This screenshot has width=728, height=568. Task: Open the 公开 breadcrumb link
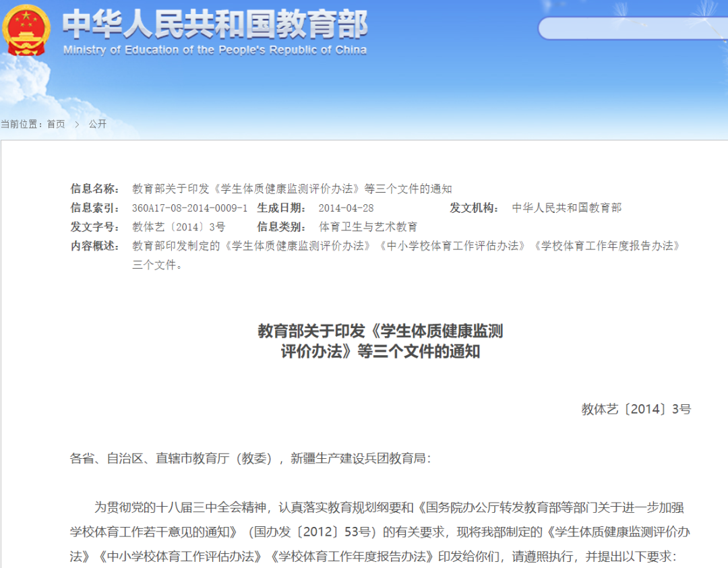tap(98, 124)
